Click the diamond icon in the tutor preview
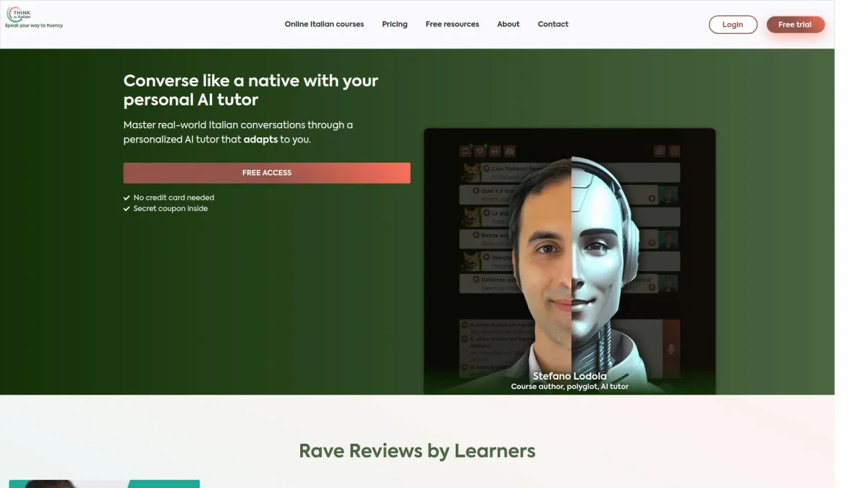Screen dimensions: 868x488 tap(480, 151)
